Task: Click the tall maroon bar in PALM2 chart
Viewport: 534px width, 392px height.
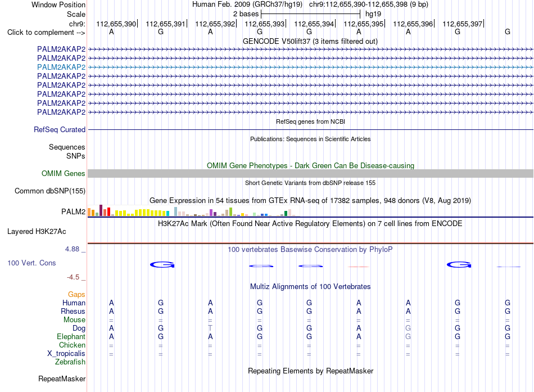Action: point(101,210)
